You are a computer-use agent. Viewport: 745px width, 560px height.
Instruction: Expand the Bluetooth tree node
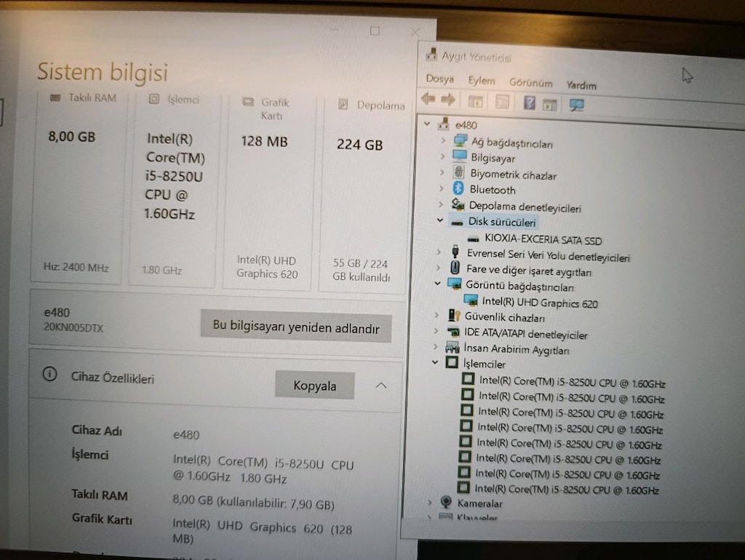coord(441,188)
